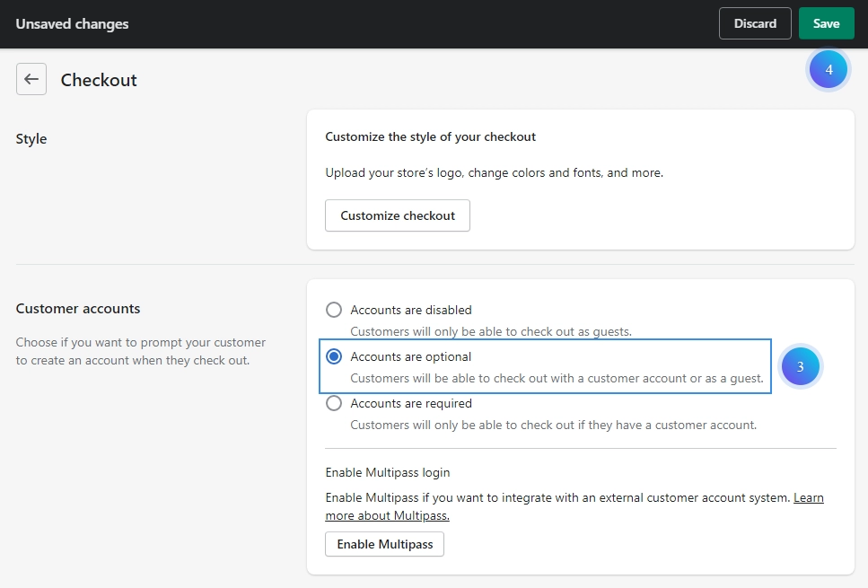Select the Accounts are disabled option

(334, 310)
